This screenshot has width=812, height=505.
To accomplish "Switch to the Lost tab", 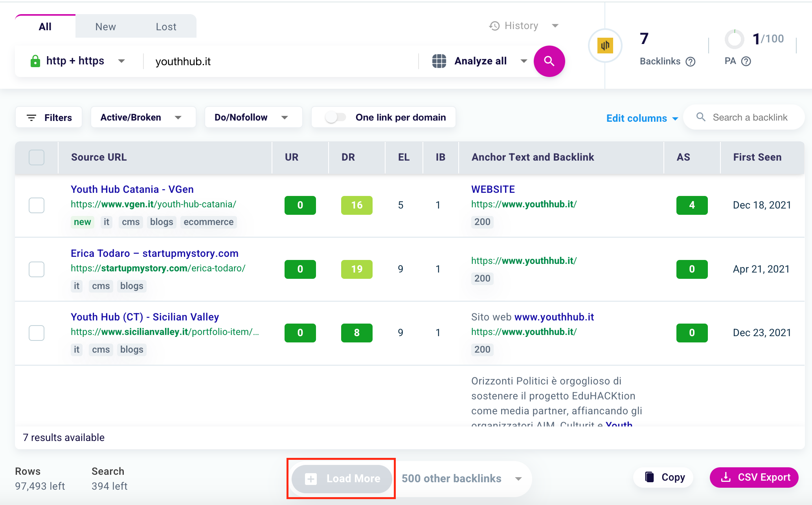I will [x=166, y=27].
